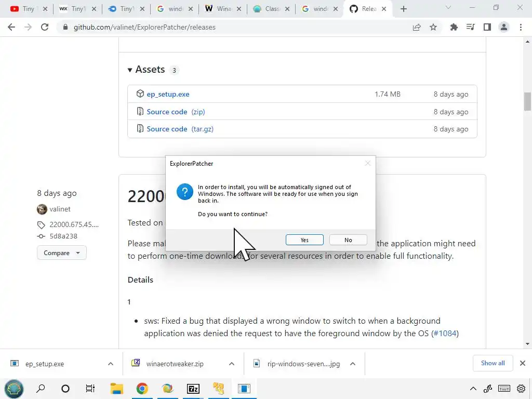Screen dimensions: 532x399
Task: Open Cortana circle icon
Action: point(65,389)
